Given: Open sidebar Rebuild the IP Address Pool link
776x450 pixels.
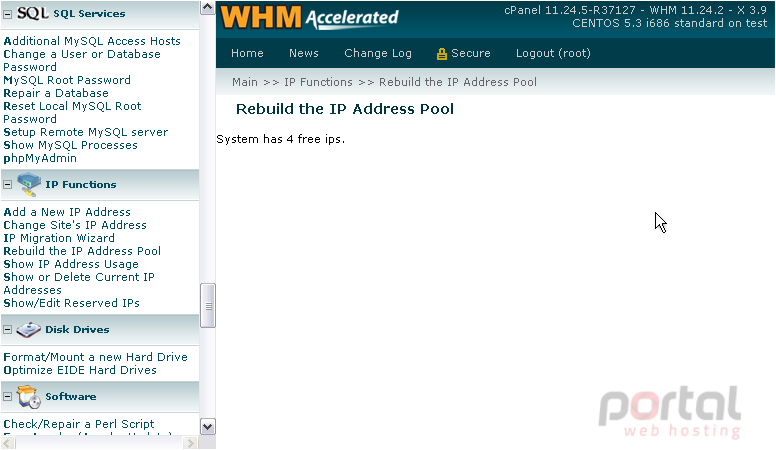Looking at the screenshot, I should [82, 251].
